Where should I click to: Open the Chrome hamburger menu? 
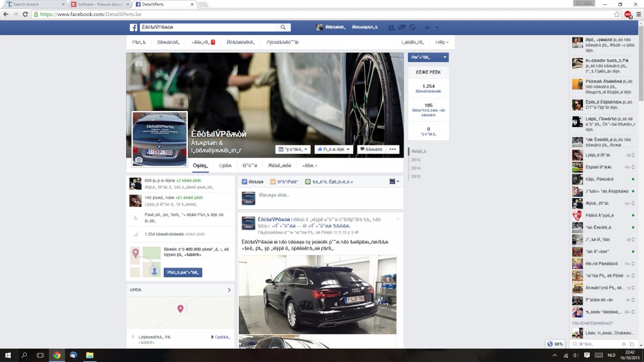(638, 14)
